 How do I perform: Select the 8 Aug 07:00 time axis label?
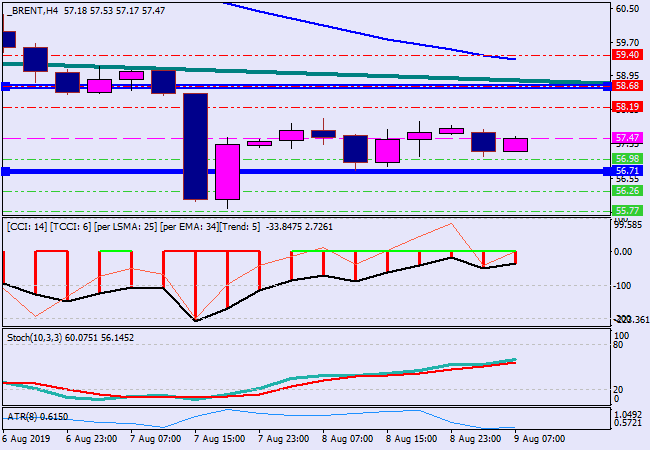(x=345, y=439)
